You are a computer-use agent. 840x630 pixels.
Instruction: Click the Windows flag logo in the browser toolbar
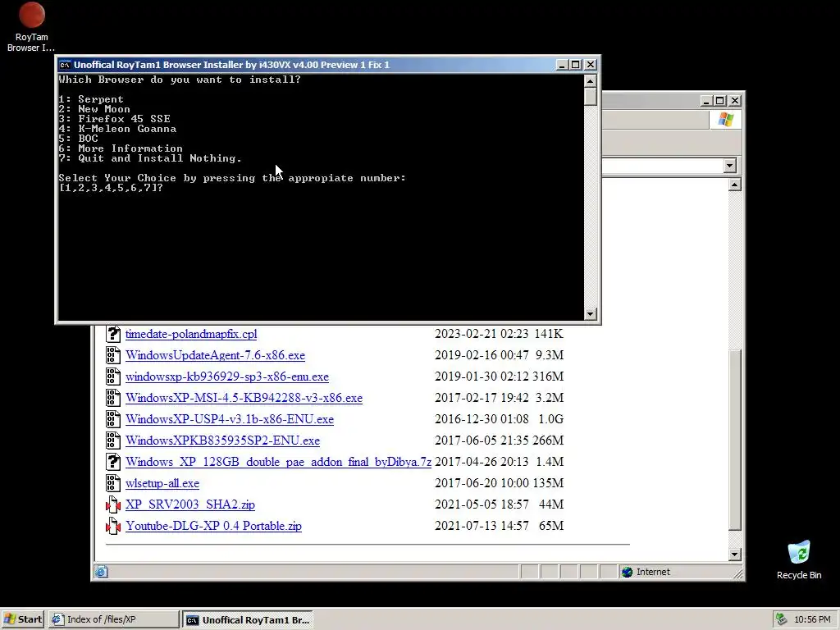pyautogui.click(x=725, y=120)
